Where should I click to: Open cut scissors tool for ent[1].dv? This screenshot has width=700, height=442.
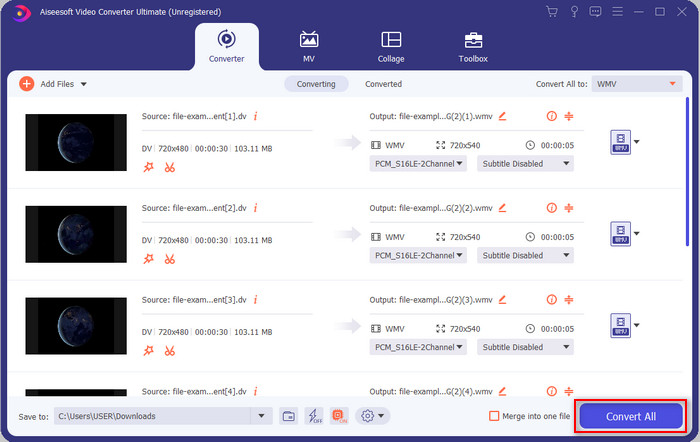[x=170, y=167]
